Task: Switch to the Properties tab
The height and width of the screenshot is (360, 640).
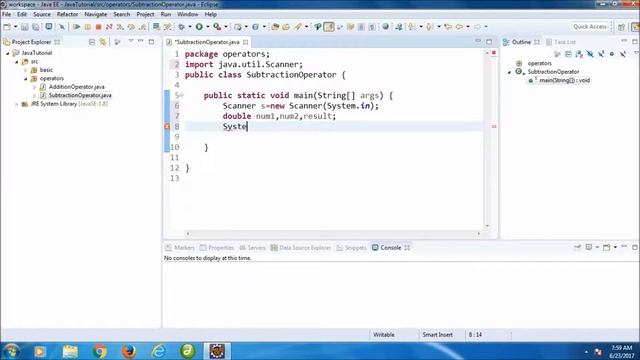Action: tap(217, 248)
